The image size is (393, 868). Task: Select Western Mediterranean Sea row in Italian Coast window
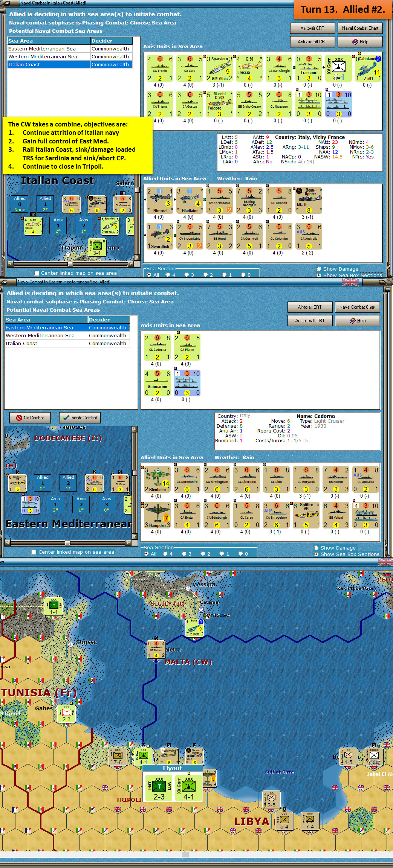(x=70, y=56)
